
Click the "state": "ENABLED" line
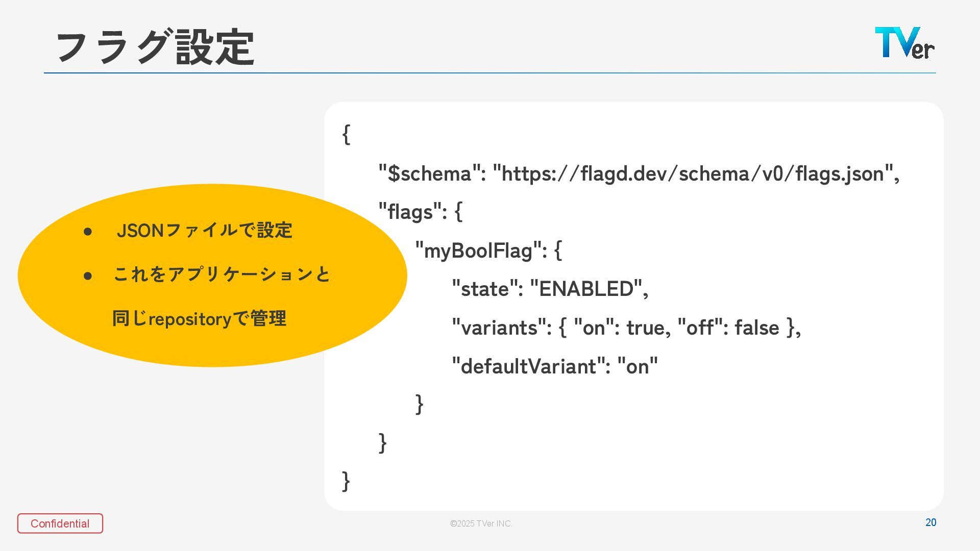(550, 289)
